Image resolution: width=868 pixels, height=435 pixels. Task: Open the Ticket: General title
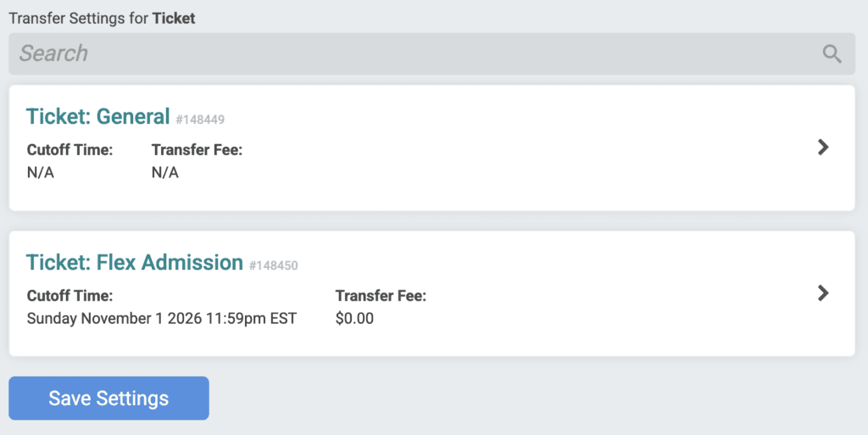tap(98, 116)
